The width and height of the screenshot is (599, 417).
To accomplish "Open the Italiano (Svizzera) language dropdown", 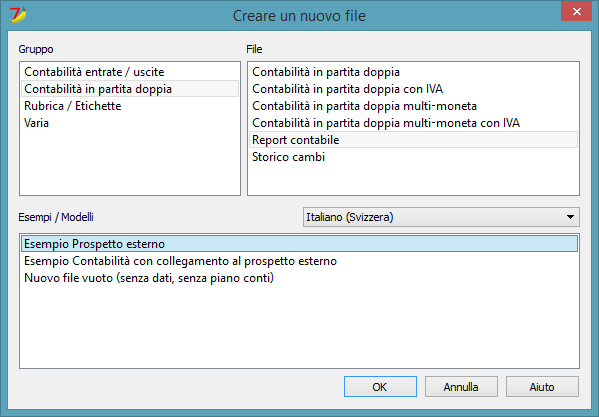I will tap(441, 217).
